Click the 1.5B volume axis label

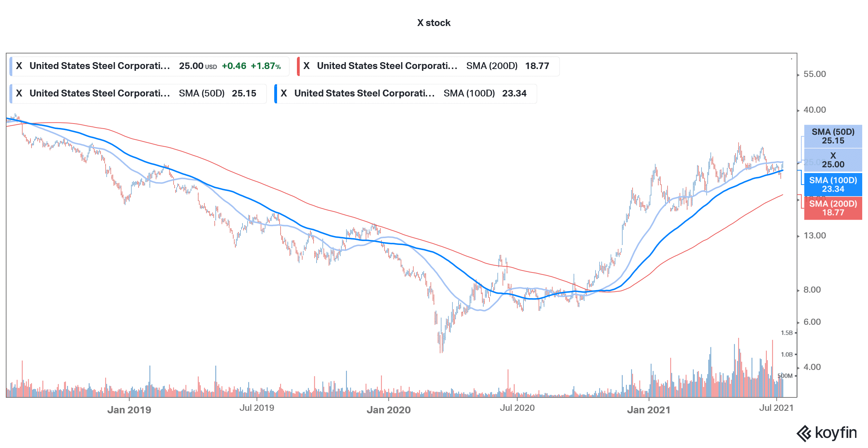[x=787, y=333]
